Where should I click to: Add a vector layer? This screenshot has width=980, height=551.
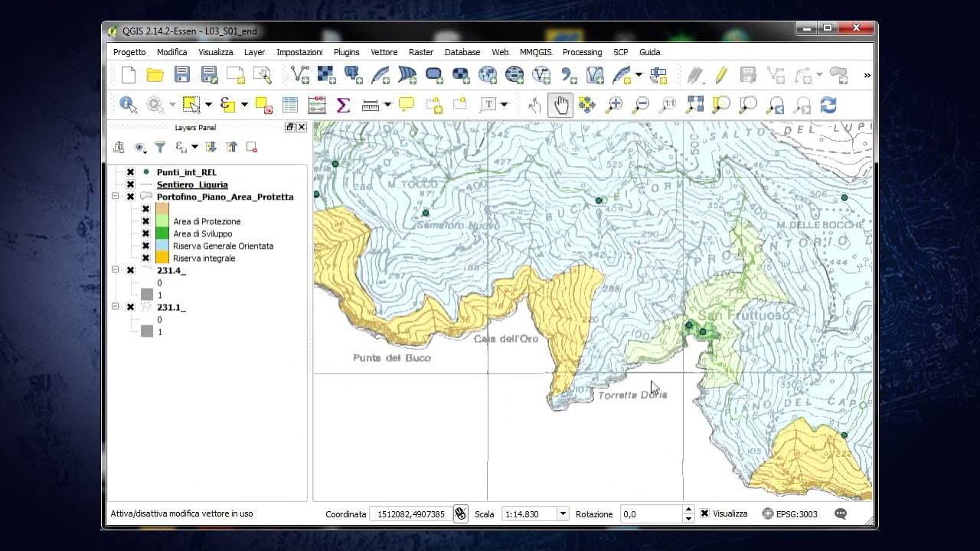tap(300, 75)
